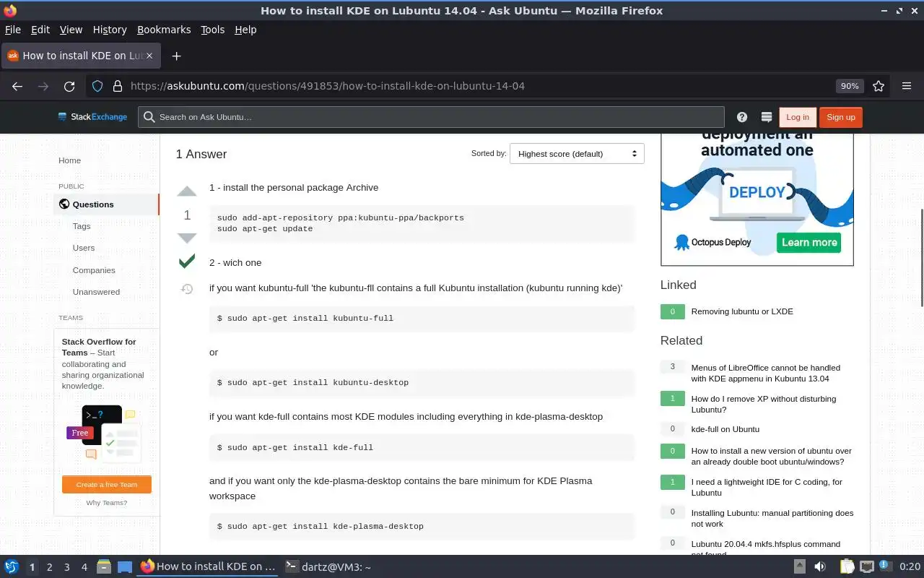Click the site padlock icon
Viewport: 924px width, 578px height.
tap(118, 86)
